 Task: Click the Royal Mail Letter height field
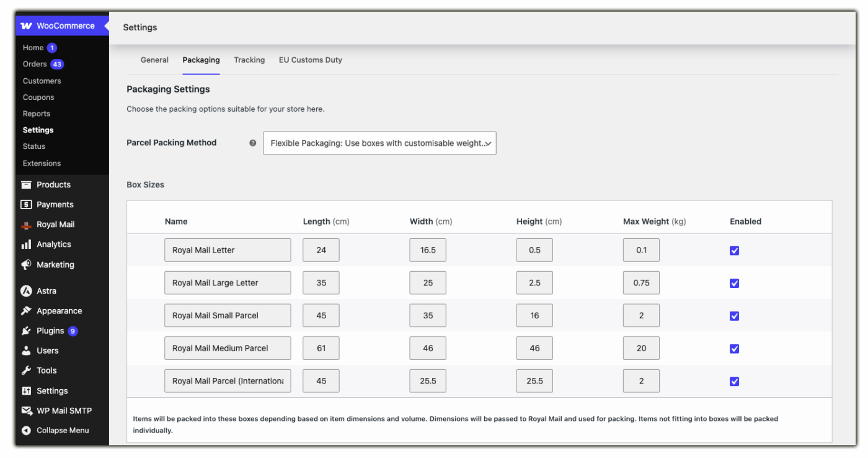click(x=534, y=250)
